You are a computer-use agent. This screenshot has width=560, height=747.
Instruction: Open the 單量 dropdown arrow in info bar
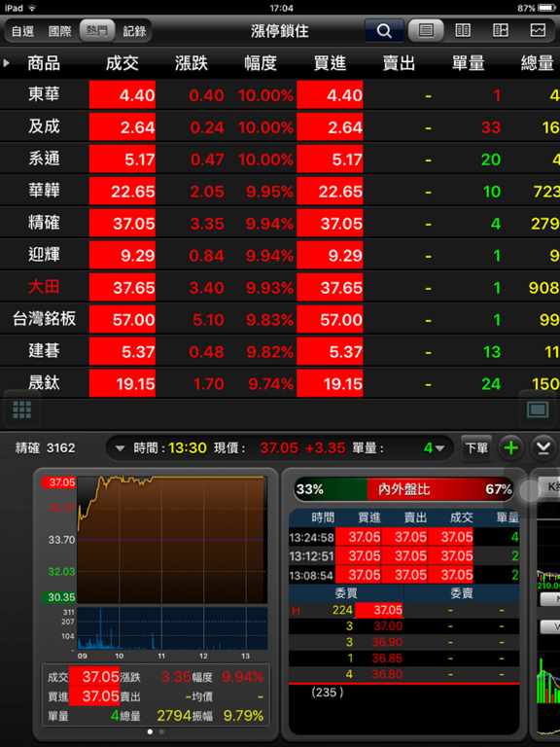439,448
